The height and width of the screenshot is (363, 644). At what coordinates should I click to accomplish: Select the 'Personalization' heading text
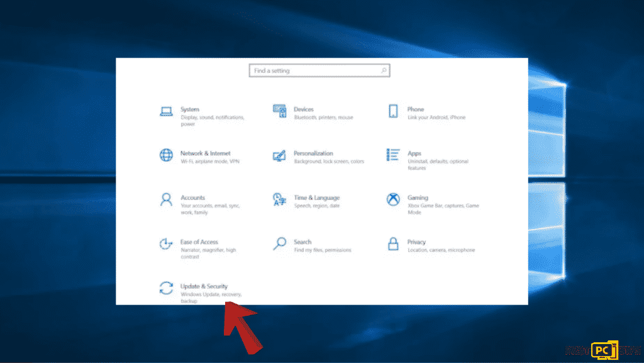pos(313,154)
